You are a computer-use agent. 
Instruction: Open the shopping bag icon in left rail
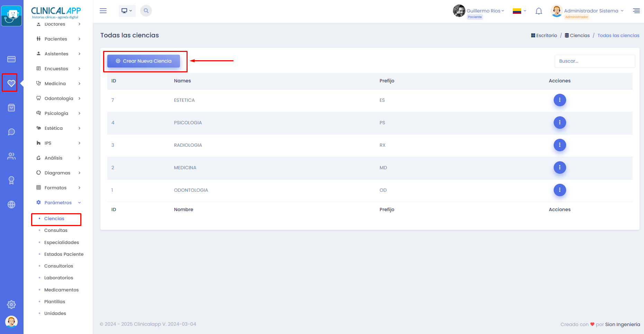tap(11, 108)
